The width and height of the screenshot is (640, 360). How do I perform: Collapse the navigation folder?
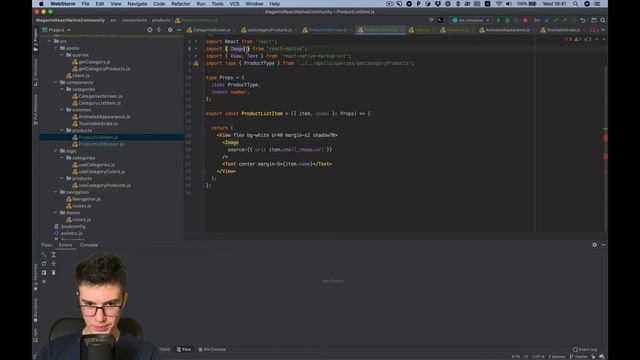tap(56, 192)
